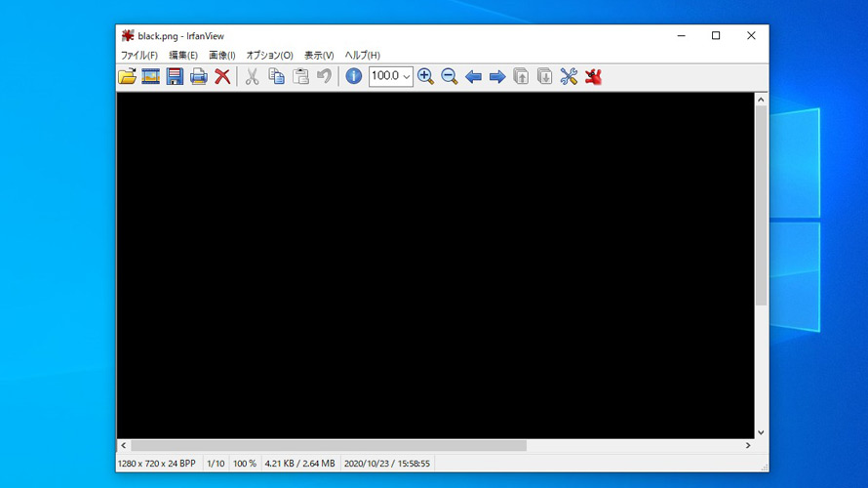Open settings with the wrench tools icon
Screen dimensions: 868x488
(569, 76)
